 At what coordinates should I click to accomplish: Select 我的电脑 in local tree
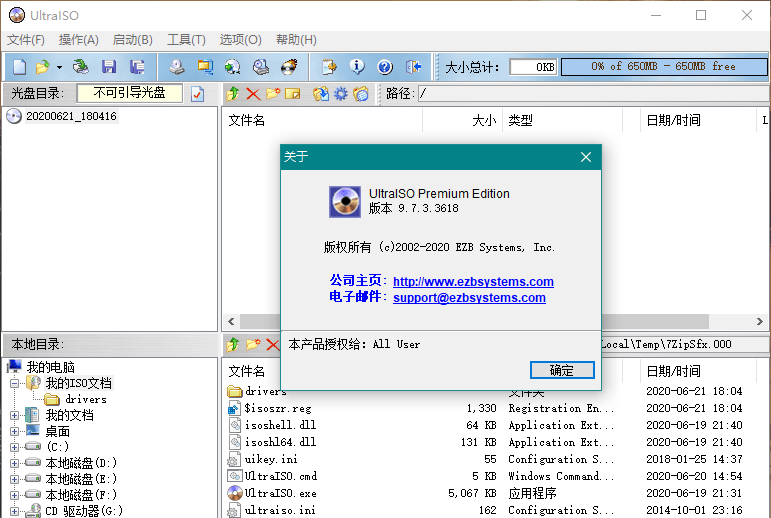point(51,367)
